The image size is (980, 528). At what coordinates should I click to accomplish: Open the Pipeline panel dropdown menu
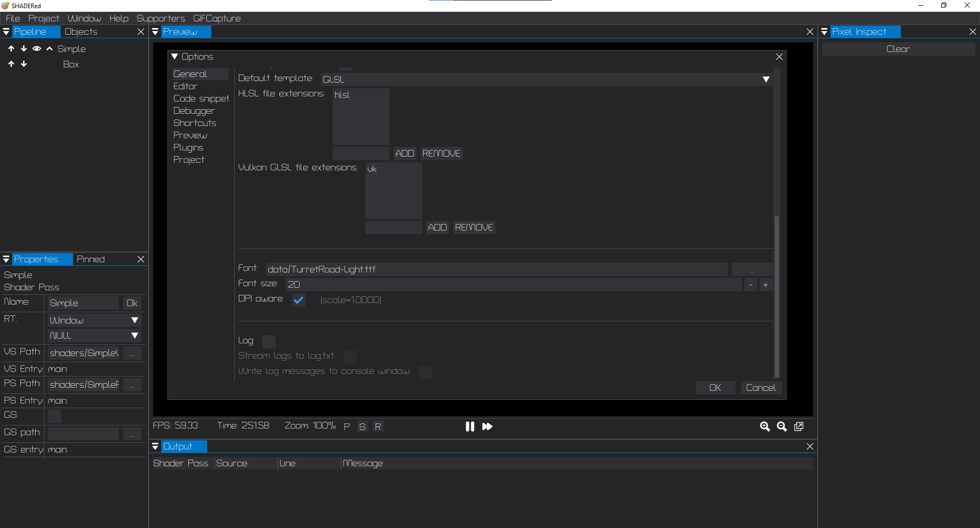(6, 32)
